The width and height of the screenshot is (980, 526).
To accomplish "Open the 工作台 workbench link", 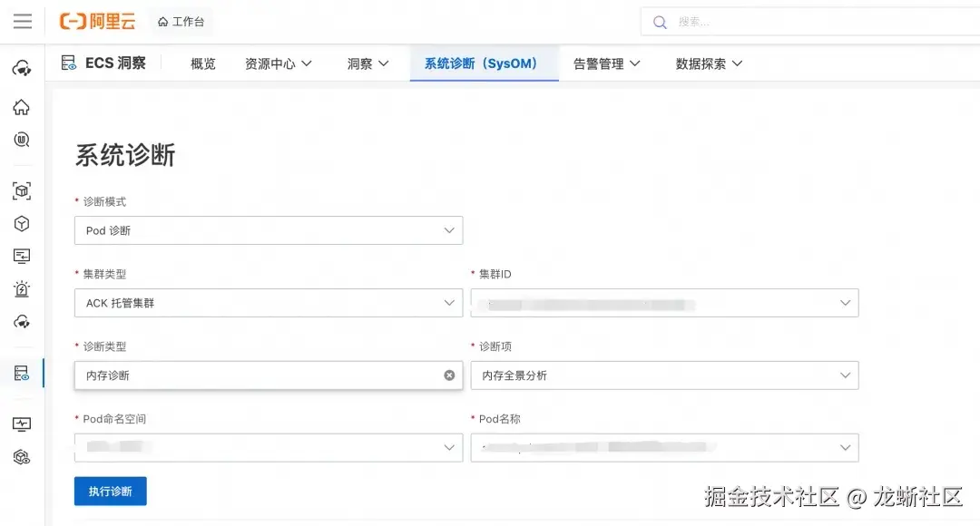I will coord(181,22).
